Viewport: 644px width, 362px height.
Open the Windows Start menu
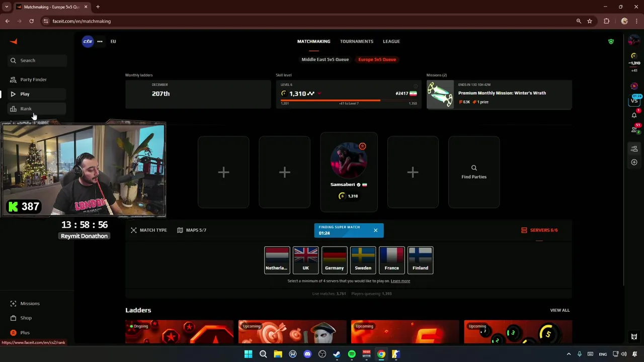[248, 354]
